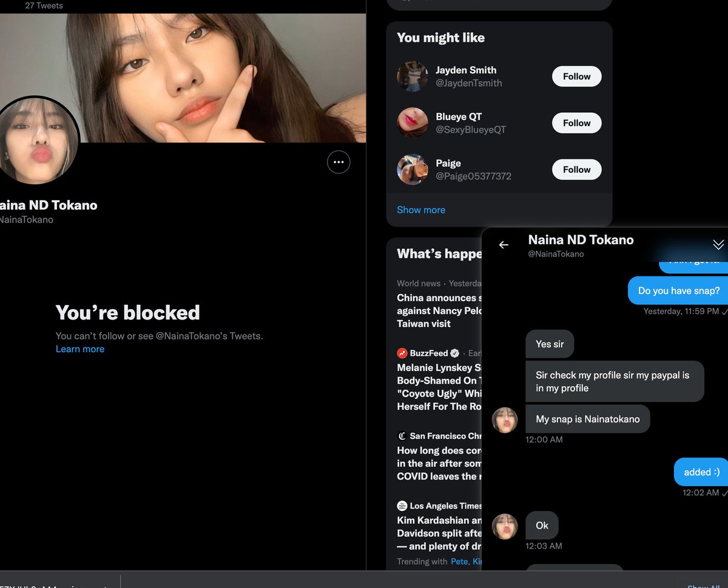
Task: Click the @SexyBlueyeQT handle
Action: click(471, 130)
